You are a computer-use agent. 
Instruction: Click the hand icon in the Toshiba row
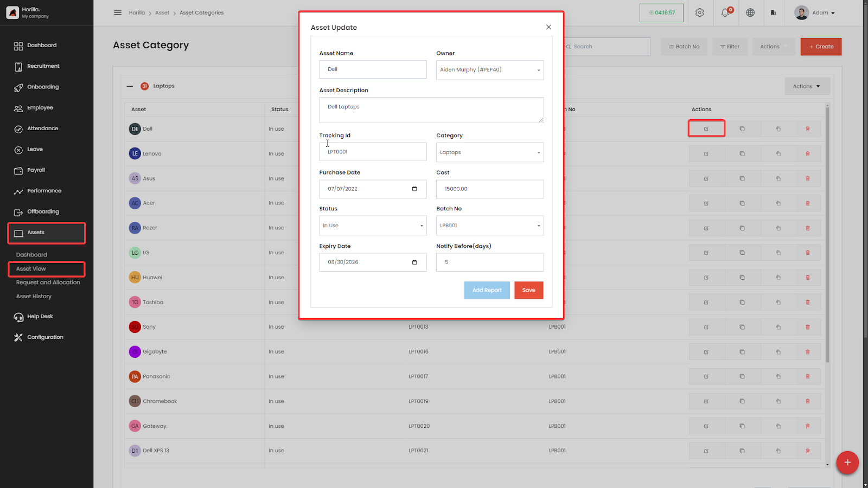tap(778, 303)
